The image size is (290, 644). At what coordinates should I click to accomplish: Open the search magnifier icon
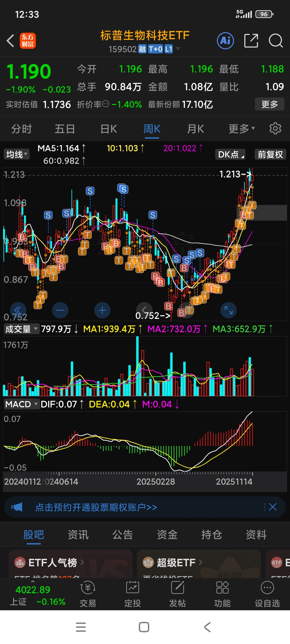[276, 41]
